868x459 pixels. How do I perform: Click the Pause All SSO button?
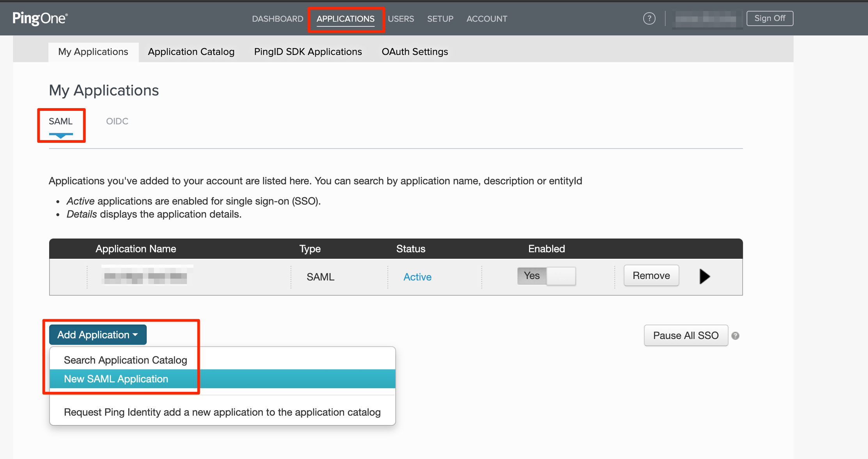[x=686, y=335]
